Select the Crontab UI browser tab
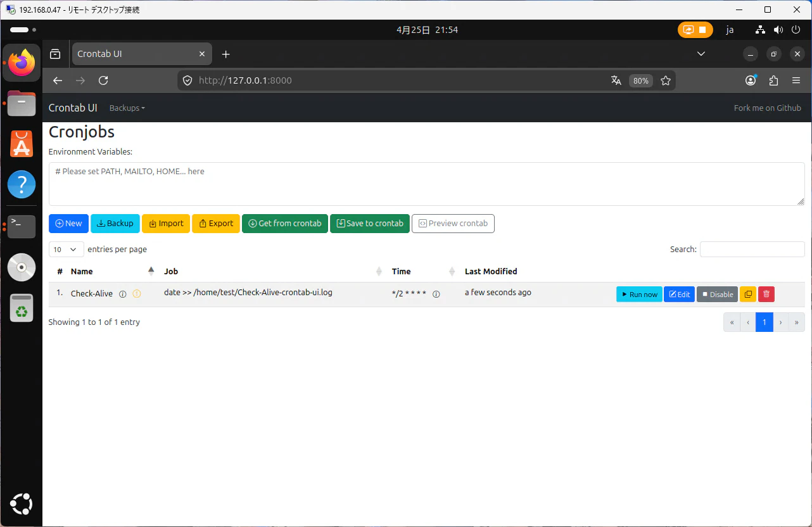This screenshot has width=812, height=527. (142, 54)
